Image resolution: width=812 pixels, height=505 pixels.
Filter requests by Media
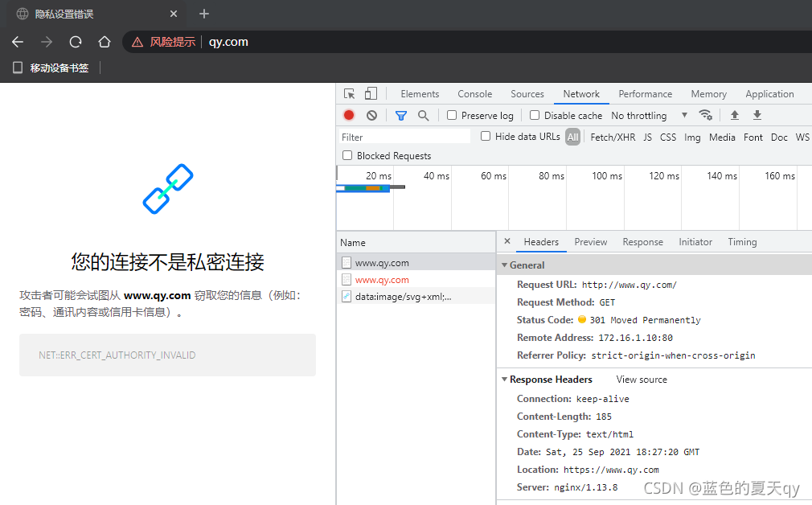pyautogui.click(x=722, y=138)
